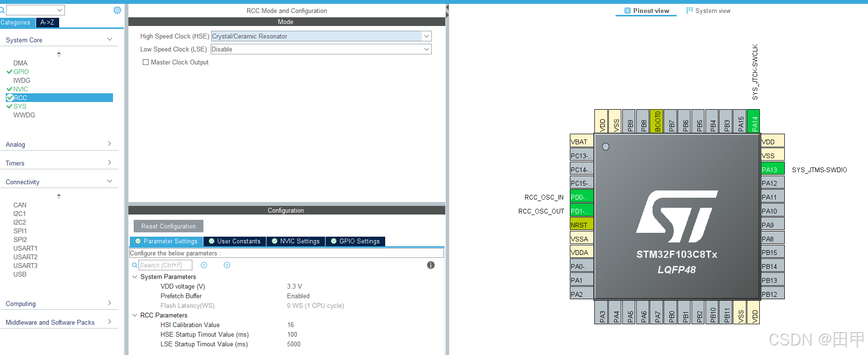The width and height of the screenshot is (868, 355).
Task: Open User Constants tab
Action: (235, 241)
